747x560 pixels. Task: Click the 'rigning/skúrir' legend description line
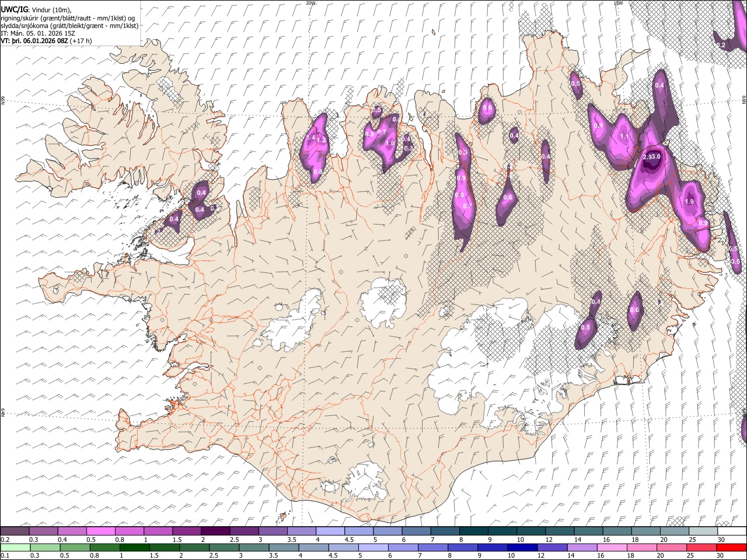click(x=68, y=18)
